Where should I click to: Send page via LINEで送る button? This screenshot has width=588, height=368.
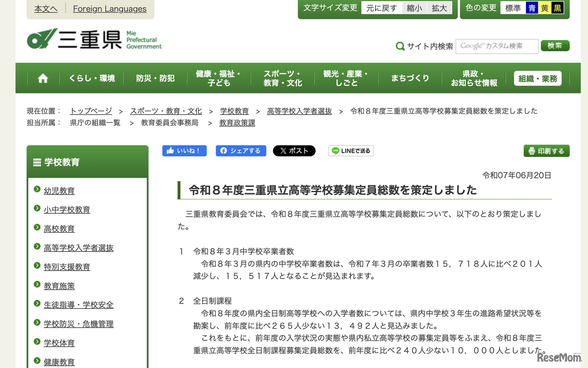tap(351, 151)
